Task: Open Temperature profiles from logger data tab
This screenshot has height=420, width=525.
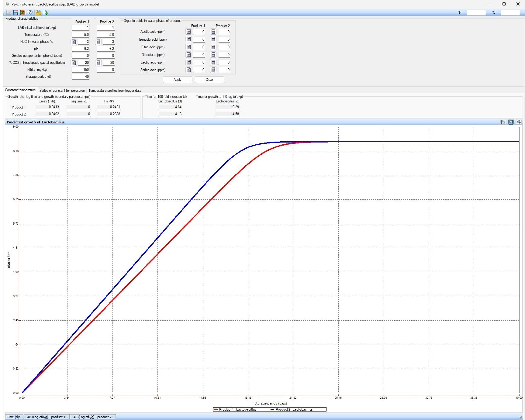Action: 115,91
